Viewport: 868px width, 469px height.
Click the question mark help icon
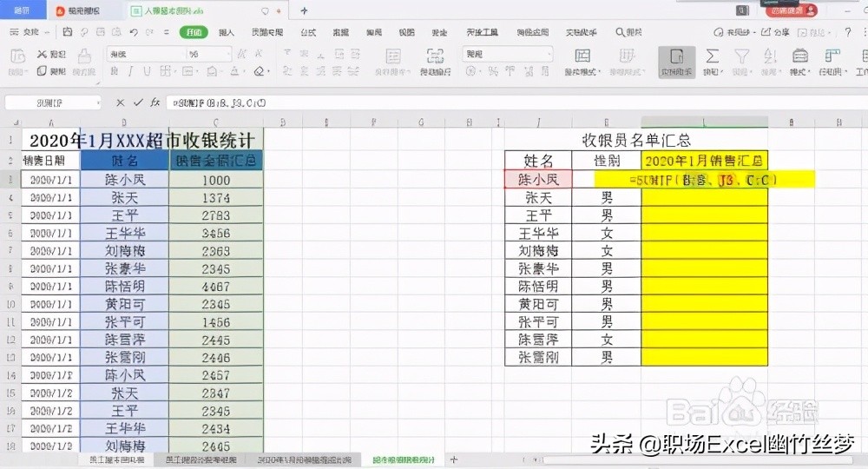[847, 33]
